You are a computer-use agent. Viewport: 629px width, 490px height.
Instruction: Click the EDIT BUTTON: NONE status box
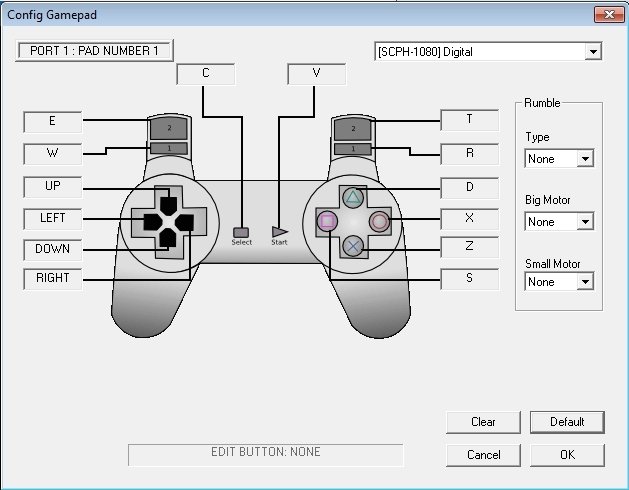[x=266, y=455]
